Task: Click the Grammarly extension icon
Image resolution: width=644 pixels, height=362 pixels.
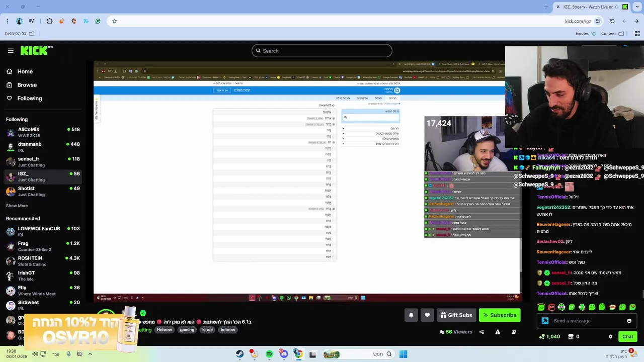Action: 98,21
